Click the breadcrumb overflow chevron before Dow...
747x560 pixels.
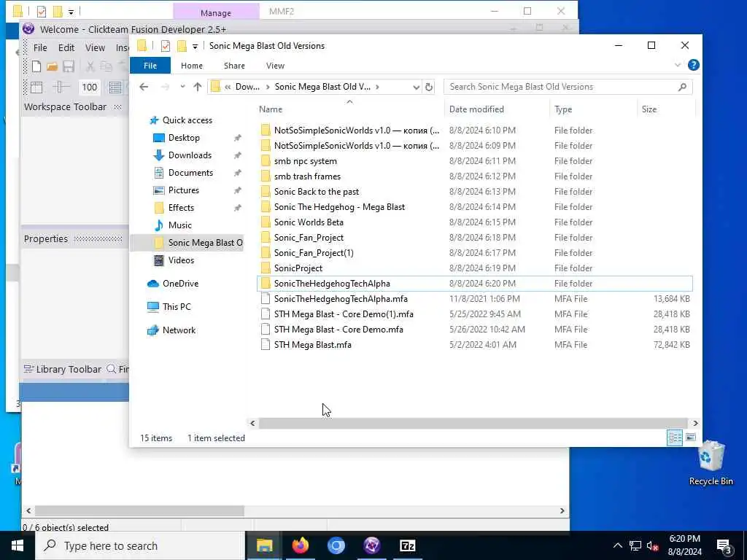pyautogui.click(x=228, y=87)
